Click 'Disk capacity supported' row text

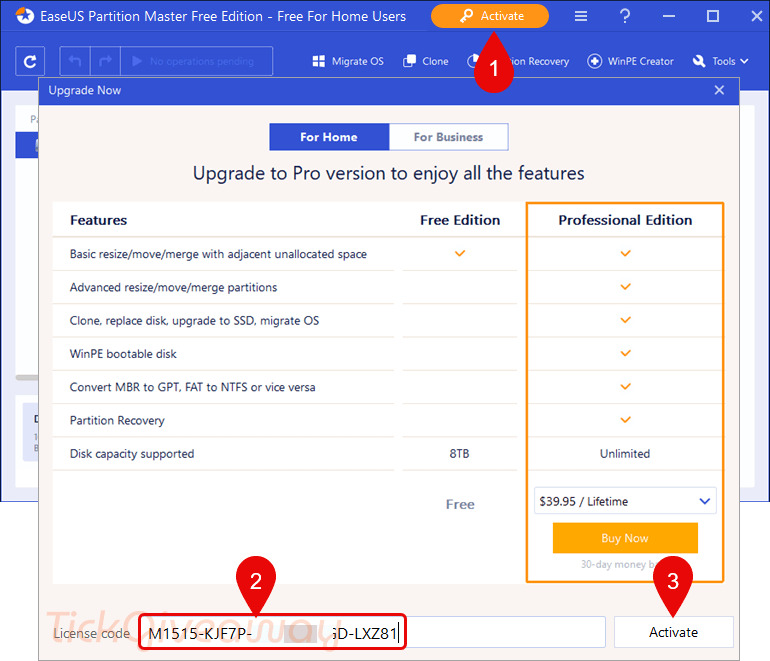click(x=132, y=454)
